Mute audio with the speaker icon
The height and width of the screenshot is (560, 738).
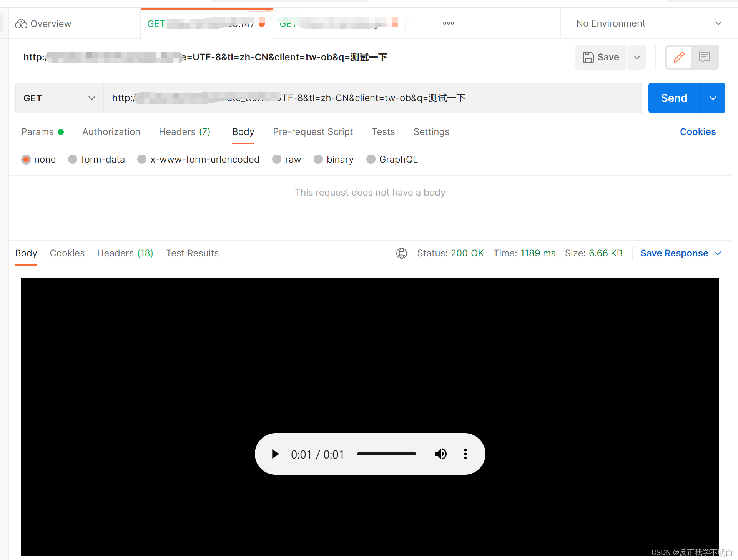click(440, 454)
